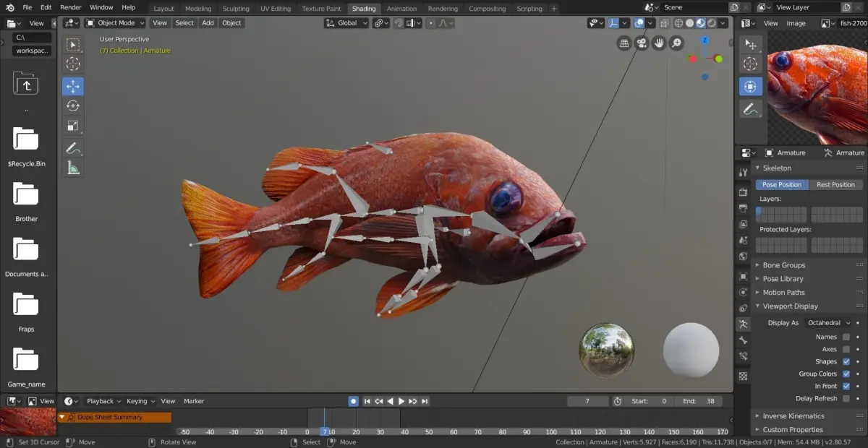This screenshot has width=868, height=448.
Task: Open Bone properties tab
Action: pyautogui.click(x=743, y=340)
